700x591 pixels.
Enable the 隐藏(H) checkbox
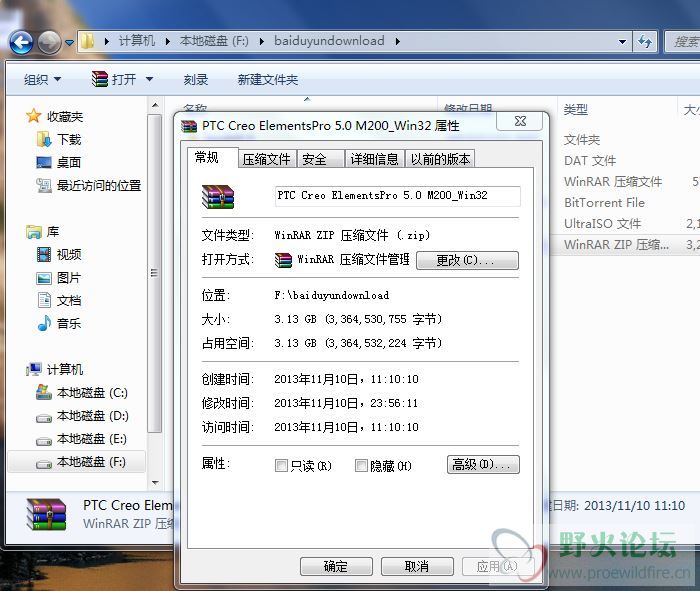(361, 466)
